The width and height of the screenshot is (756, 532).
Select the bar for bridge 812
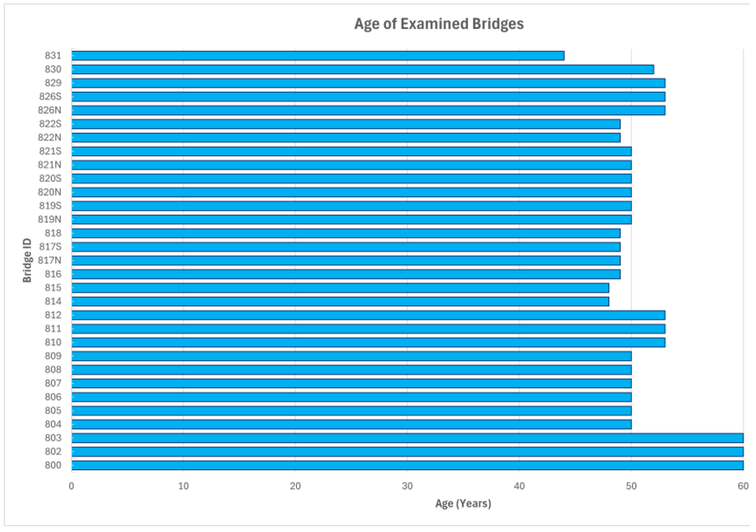pyautogui.click(x=368, y=315)
